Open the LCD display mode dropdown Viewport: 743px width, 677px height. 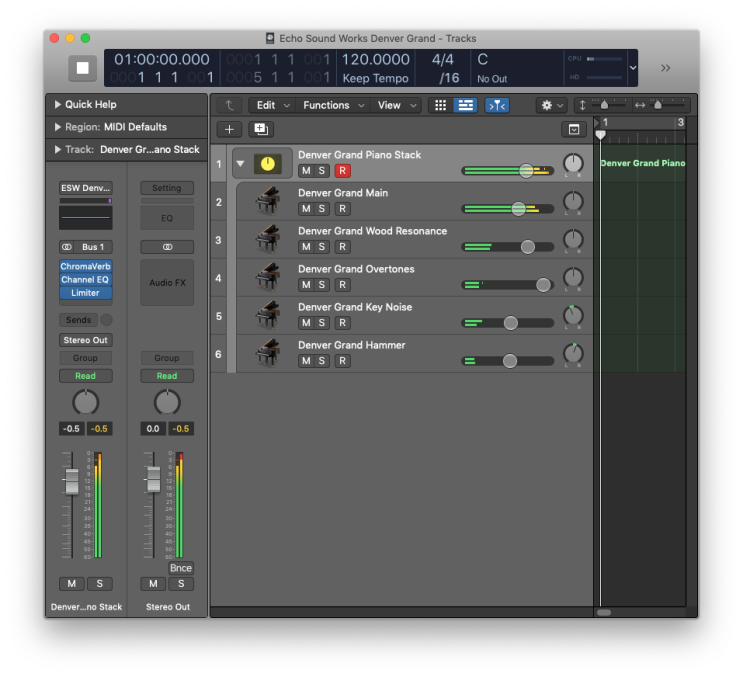633,68
